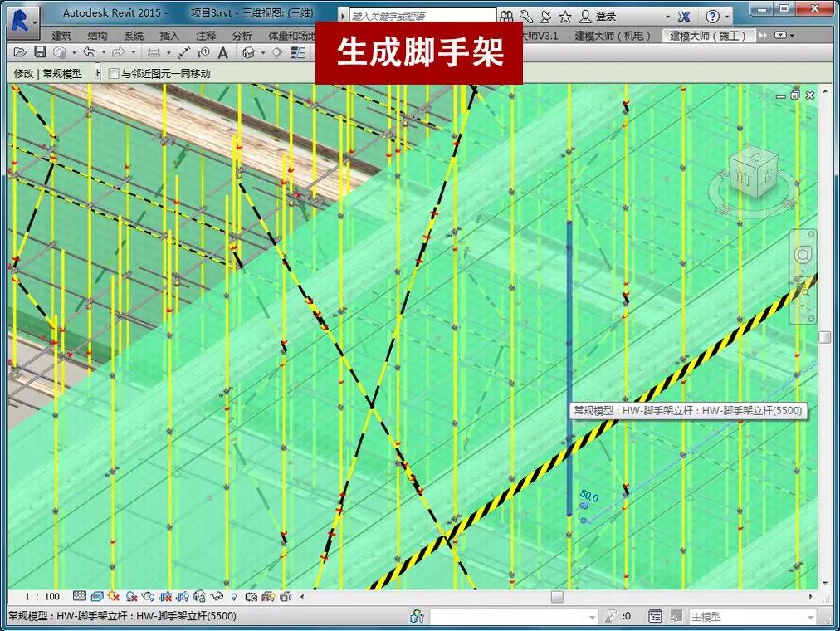Click the Measure between references icon
Viewport: 840px width, 631px height.
(154, 52)
